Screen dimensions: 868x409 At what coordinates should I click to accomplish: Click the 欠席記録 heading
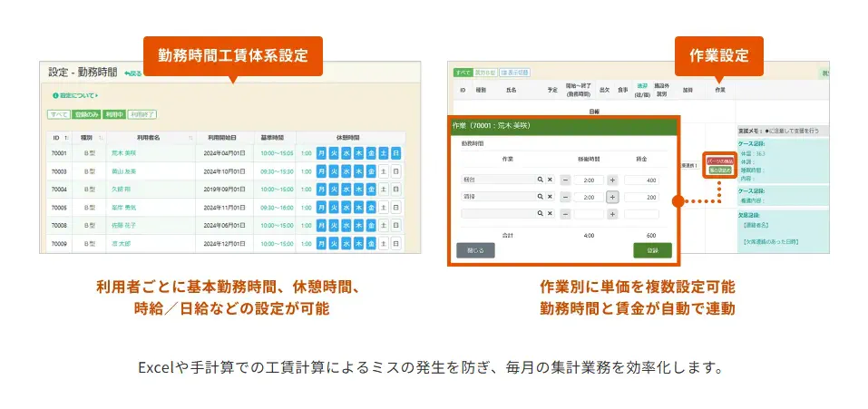(x=749, y=214)
